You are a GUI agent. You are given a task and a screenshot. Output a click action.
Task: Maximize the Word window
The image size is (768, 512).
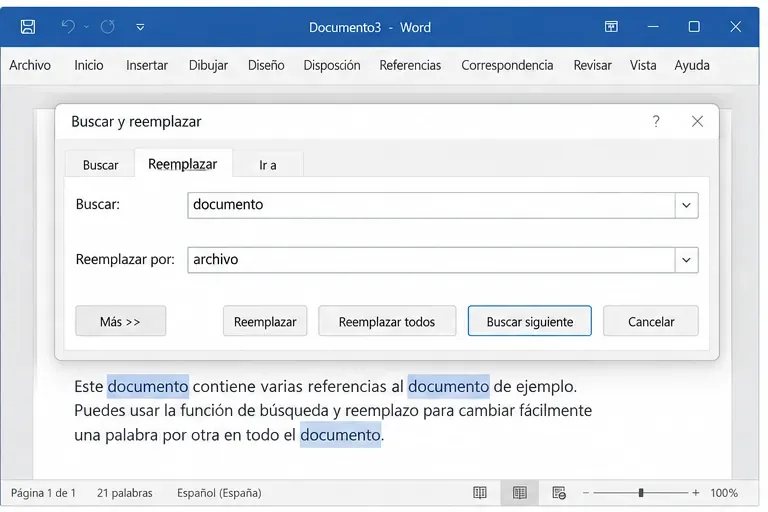[x=694, y=26]
